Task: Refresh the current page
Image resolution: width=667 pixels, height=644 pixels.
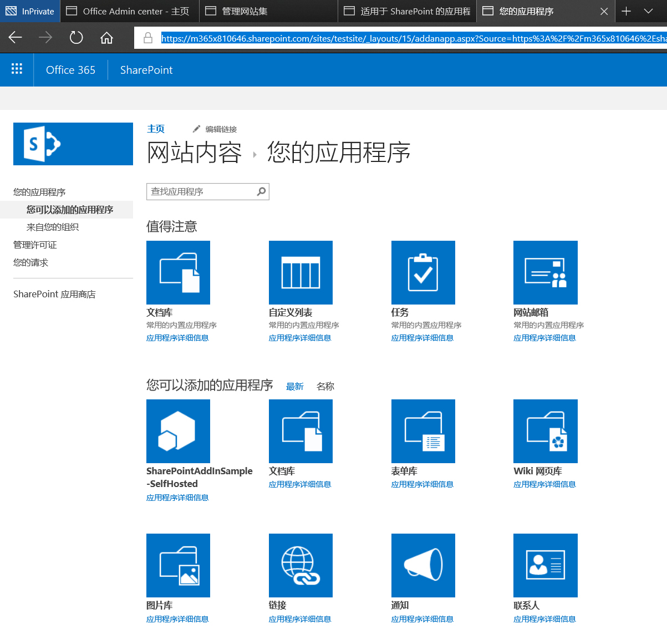Action: [x=76, y=38]
